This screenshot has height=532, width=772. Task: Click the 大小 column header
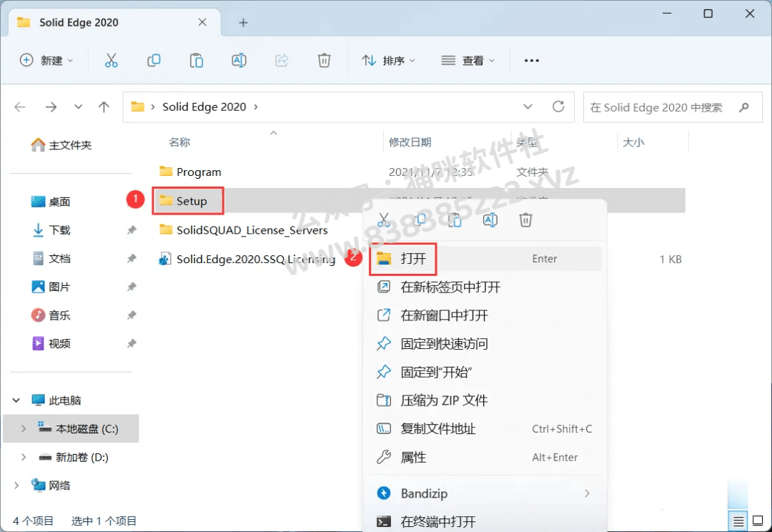tap(633, 142)
